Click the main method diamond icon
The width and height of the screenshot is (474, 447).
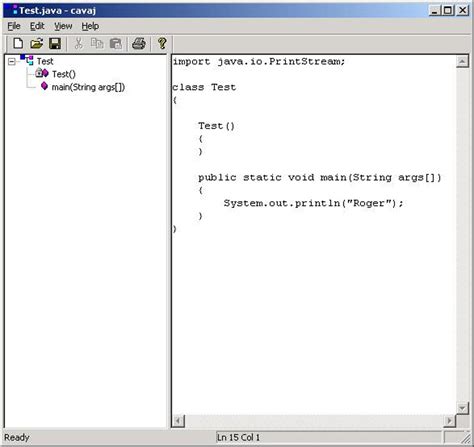coord(44,86)
